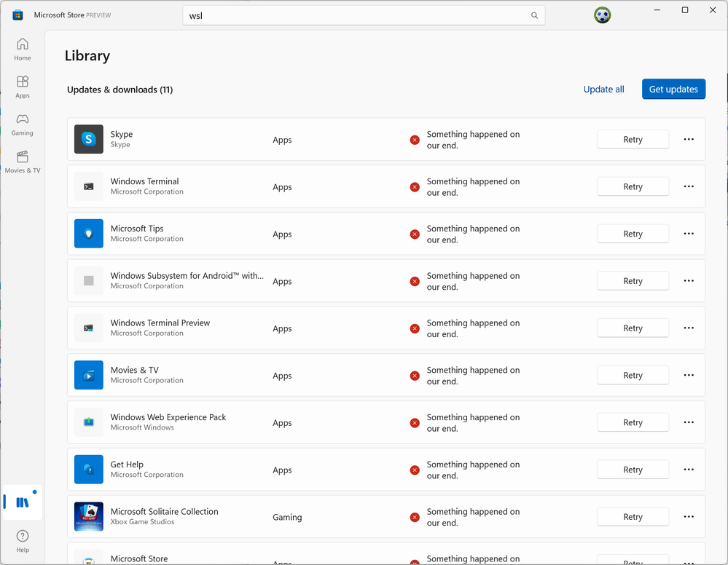This screenshot has height=565, width=728.
Task: Open more options for Skype
Action: point(689,139)
